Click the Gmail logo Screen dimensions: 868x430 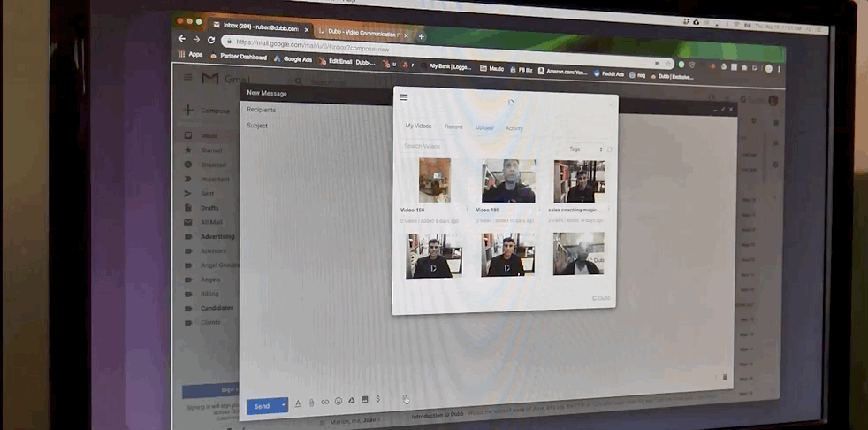coord(225,80)
